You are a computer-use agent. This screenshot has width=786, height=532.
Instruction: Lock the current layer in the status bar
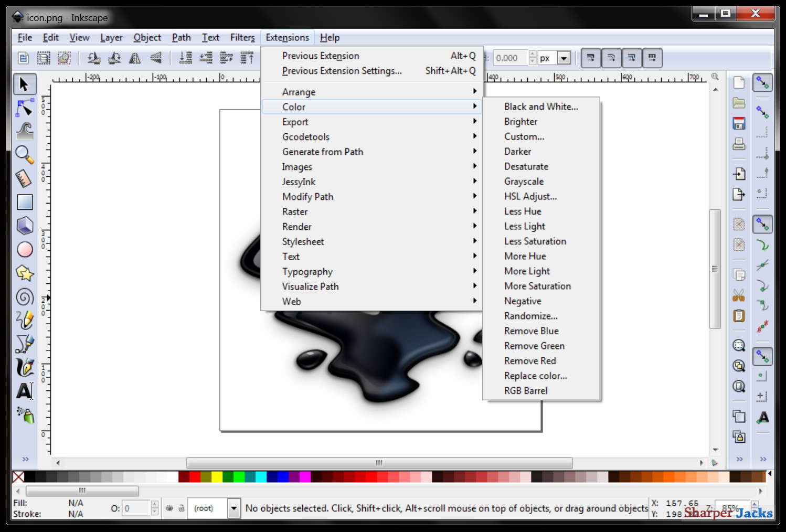point(182,508)
